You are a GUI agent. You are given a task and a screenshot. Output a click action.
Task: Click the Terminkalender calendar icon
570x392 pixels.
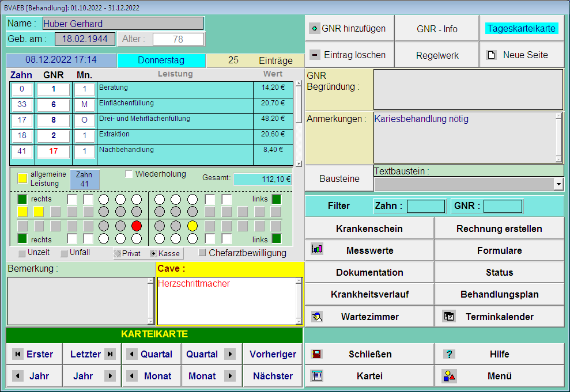449,316
